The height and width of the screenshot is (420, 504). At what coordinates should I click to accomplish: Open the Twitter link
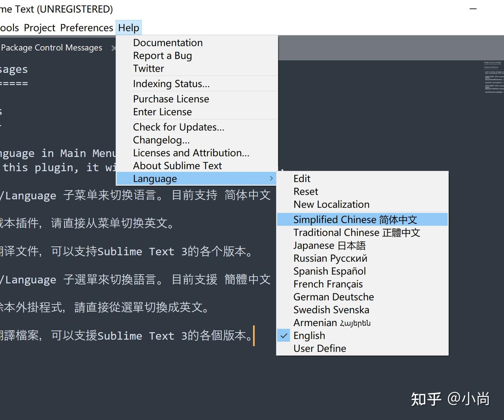coord(148,68)
